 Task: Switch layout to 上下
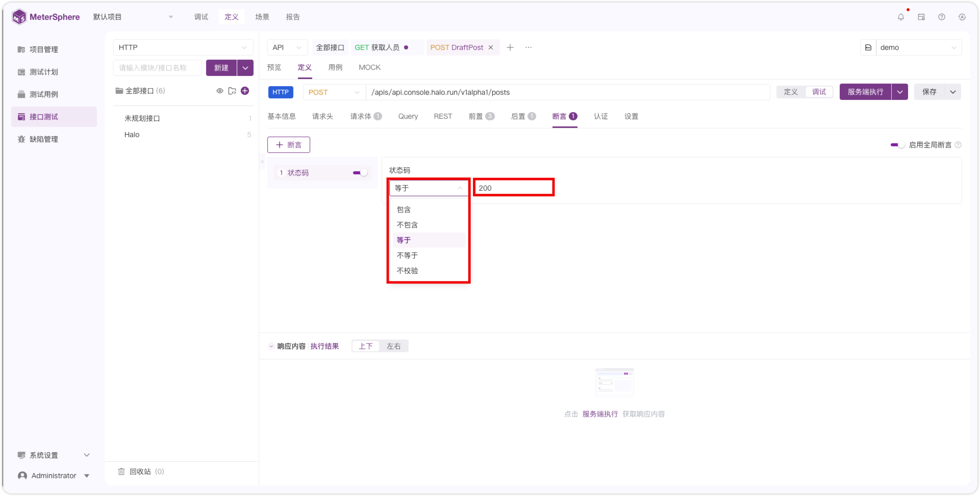click(366, 346)
